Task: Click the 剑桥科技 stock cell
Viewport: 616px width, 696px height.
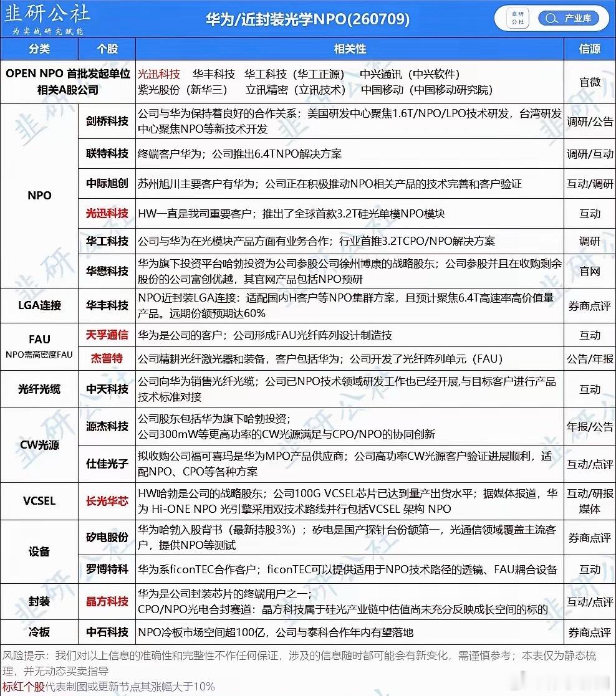Action: pos(107,121)
